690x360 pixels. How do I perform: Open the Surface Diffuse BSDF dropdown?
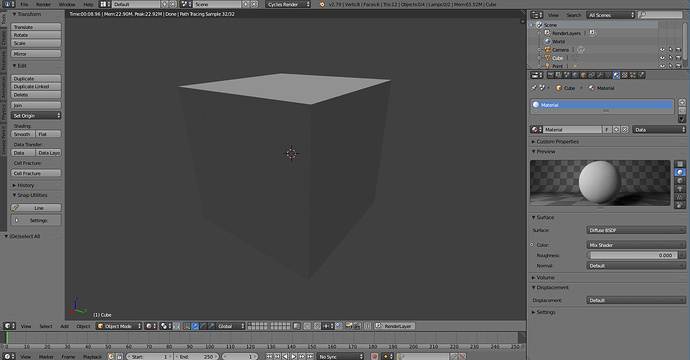636,230
